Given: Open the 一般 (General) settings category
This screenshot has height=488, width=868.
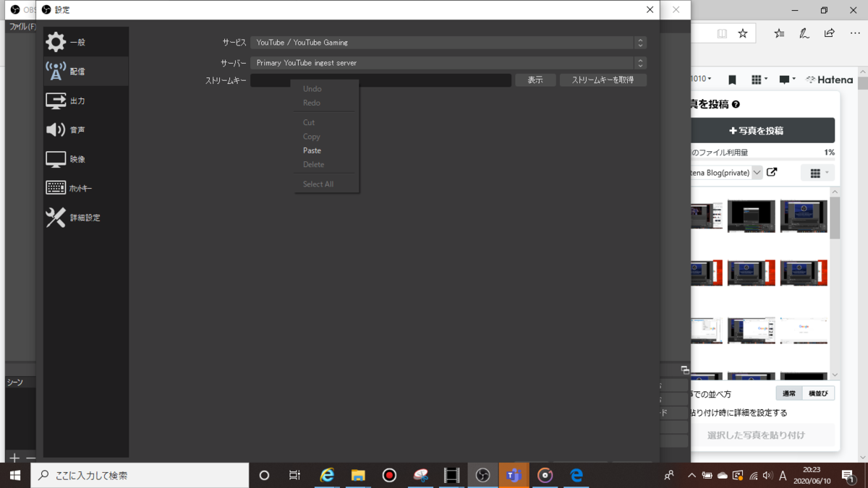Looking at the screenshot, I should click(x=85, y=42).
